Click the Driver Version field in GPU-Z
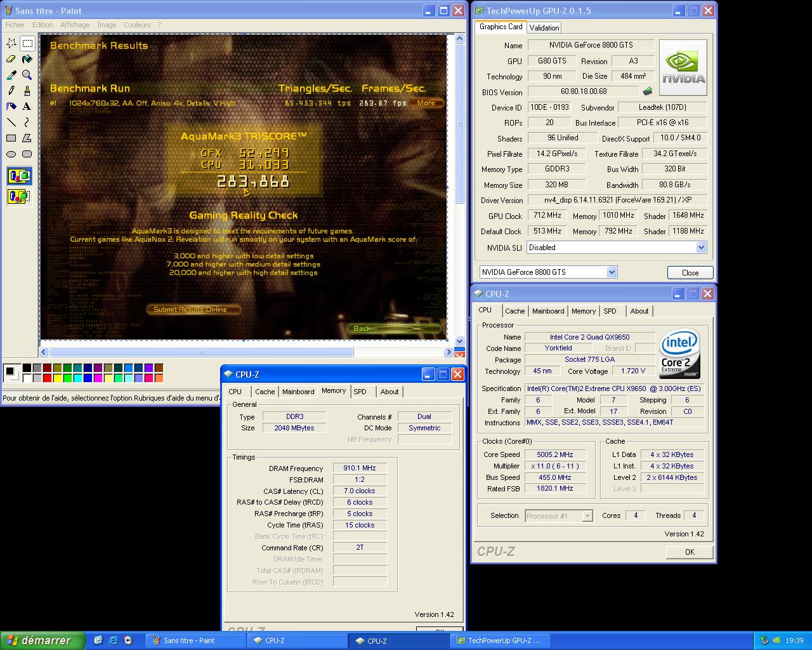The width and height of the screenshot is (812, 650). [x=617, y=200]
